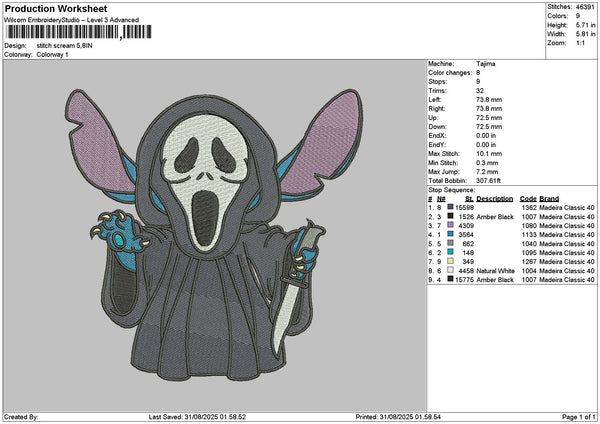This screenshot has width=600, height=424.
Task: Click the "Down:" label in machine info
Action: point(436,127)
